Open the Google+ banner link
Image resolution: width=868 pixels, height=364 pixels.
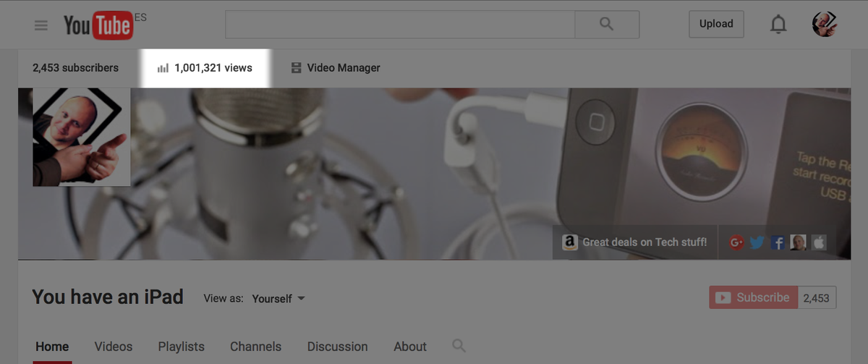click(x=737, y=243)
